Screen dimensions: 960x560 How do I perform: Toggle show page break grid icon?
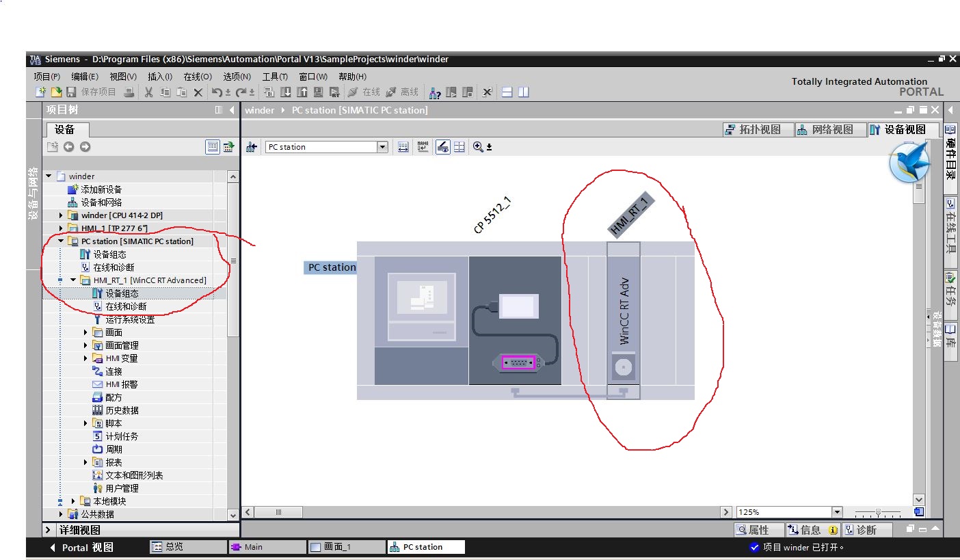[x=459, y=147]
